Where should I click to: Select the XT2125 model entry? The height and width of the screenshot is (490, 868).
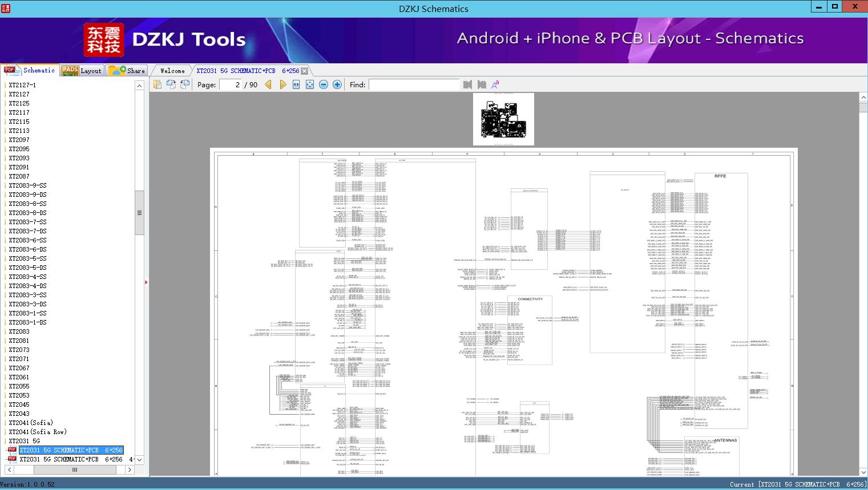[19, 103]
